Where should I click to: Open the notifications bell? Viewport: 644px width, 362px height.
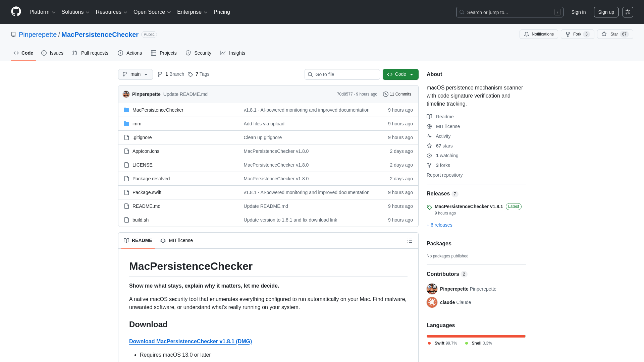[x=527, y=34]
